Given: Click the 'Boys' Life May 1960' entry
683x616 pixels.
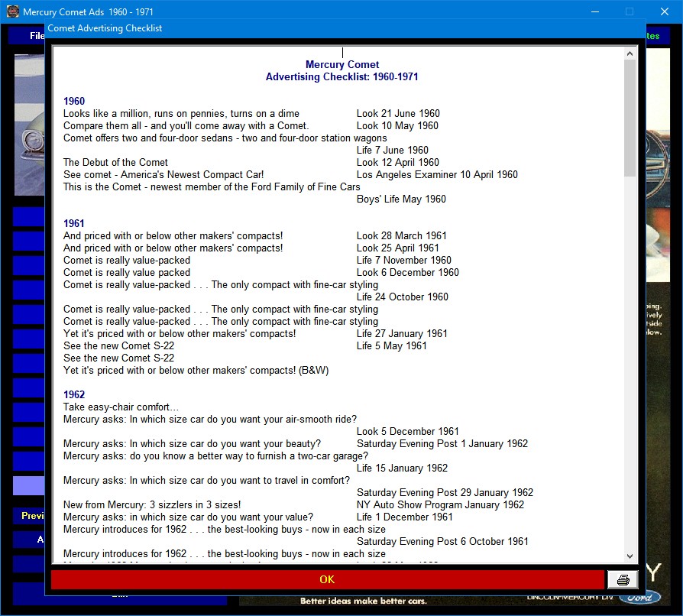Looking at the screenshot, I should click(x=401, y=199).
